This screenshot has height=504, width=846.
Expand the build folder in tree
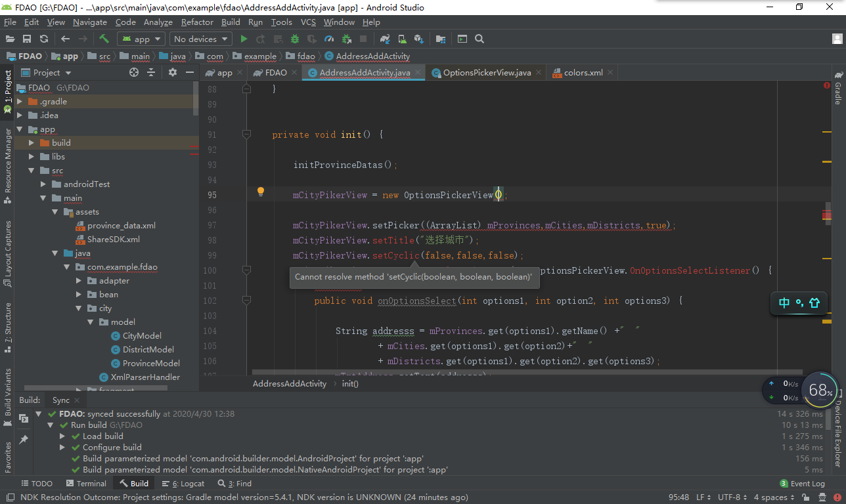pyautogui.click(x=32, y=143)
